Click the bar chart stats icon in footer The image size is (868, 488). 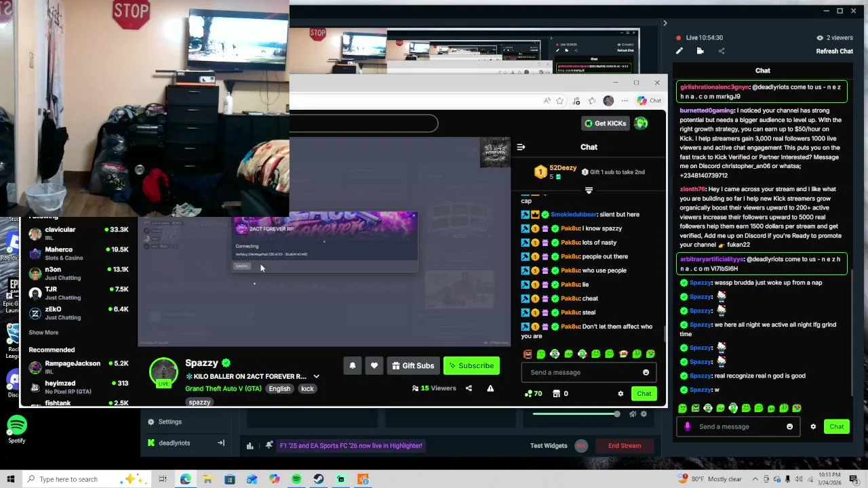(250, 446)
